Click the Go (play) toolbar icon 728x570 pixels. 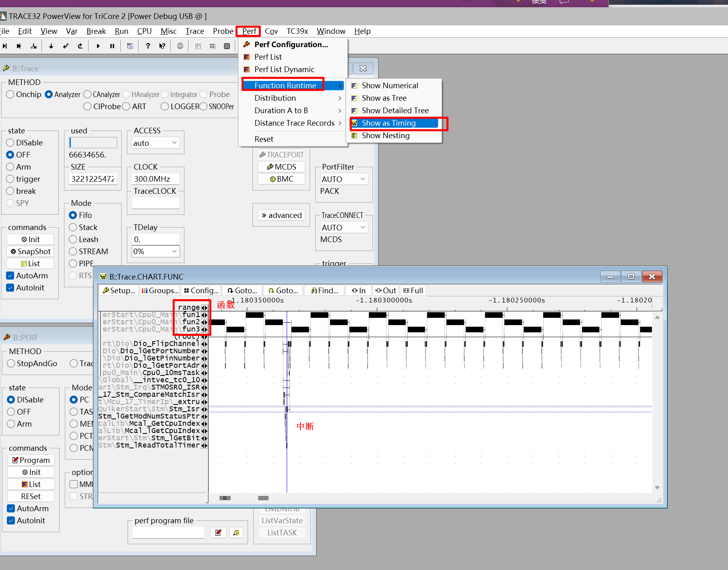click(98, 46)
